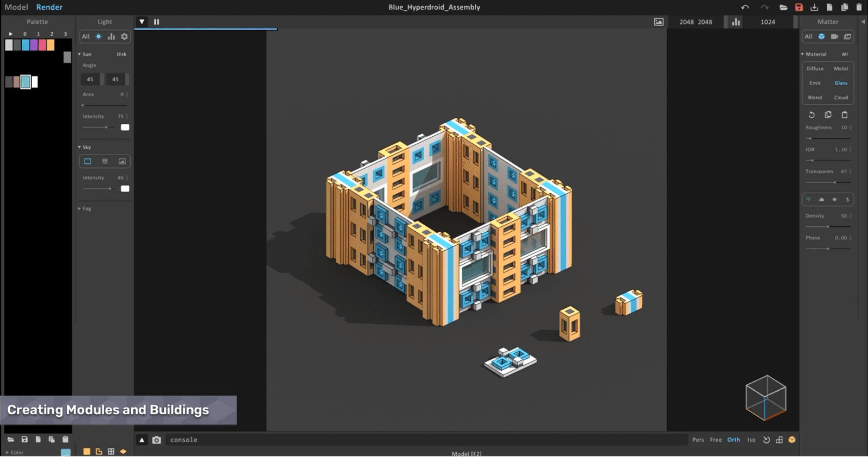Open the render dropdown triangle beside pause
Screen dimensions: 868x457
pyautogui.click(x=142, y=22)
